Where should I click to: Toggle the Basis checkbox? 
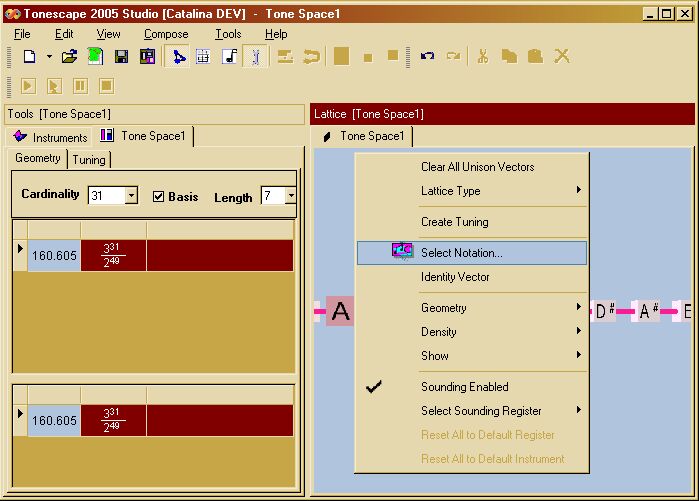[158, 197]
